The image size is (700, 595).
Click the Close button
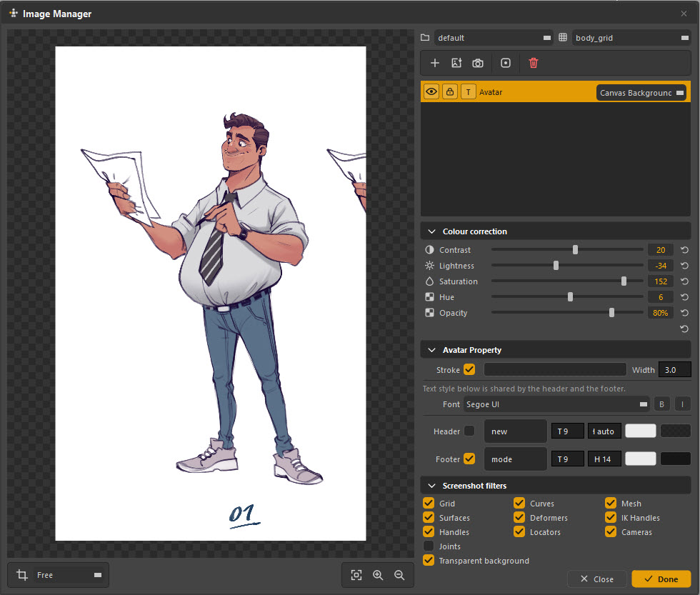(x=597, y=579)
